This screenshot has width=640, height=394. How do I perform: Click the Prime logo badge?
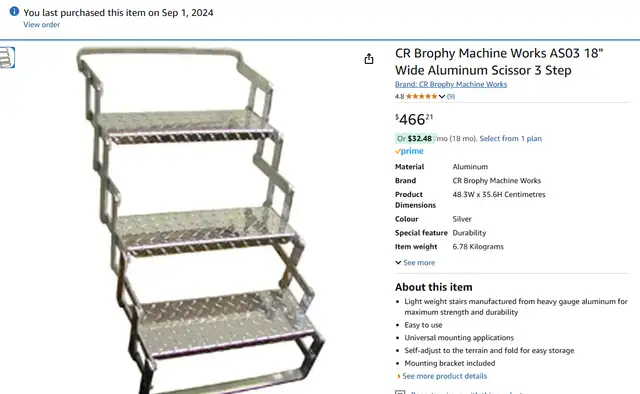(x=409, y=151)
